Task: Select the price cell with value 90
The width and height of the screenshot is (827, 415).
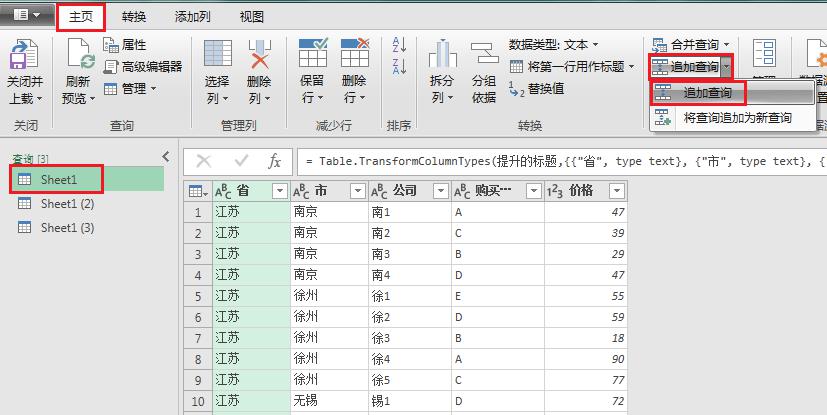Action: [585, 359]
